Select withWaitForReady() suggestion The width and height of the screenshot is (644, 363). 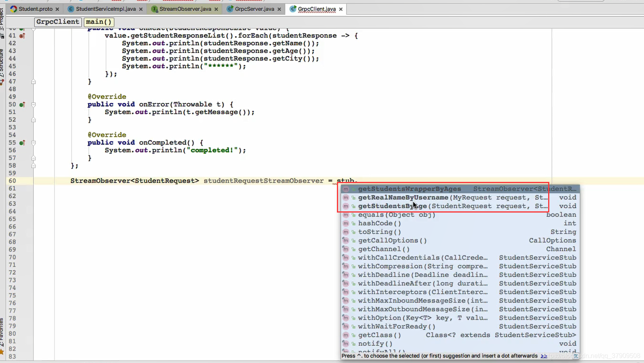click(x=460, y=326)
